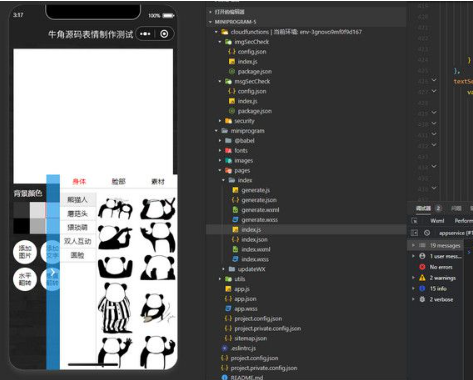
Task: Click the red No errors icon
Action: [x=422, y=267]
